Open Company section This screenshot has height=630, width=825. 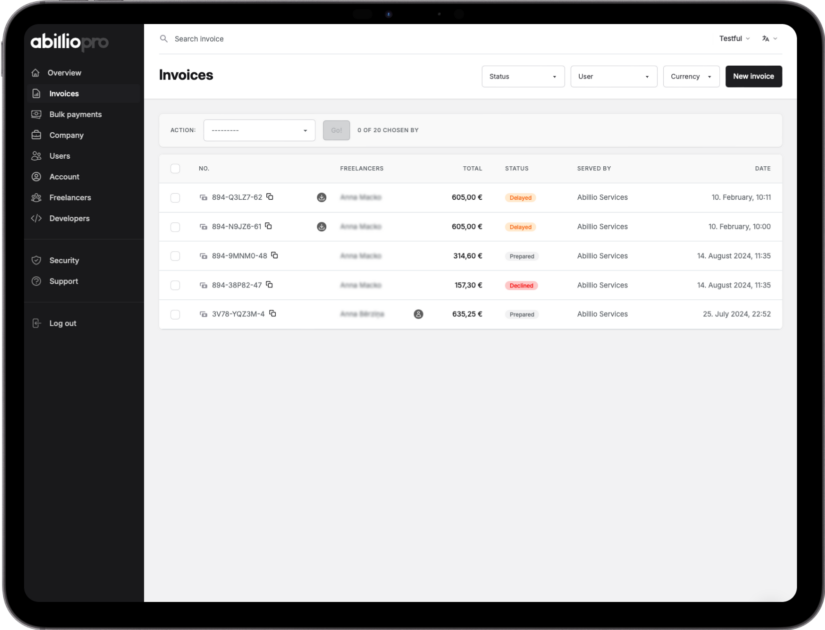[66, 135]
